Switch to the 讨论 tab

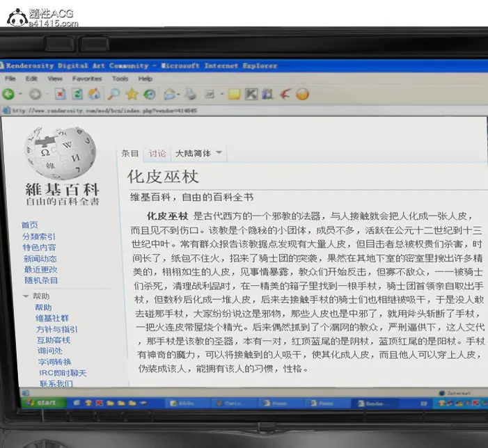pos(157,153)
